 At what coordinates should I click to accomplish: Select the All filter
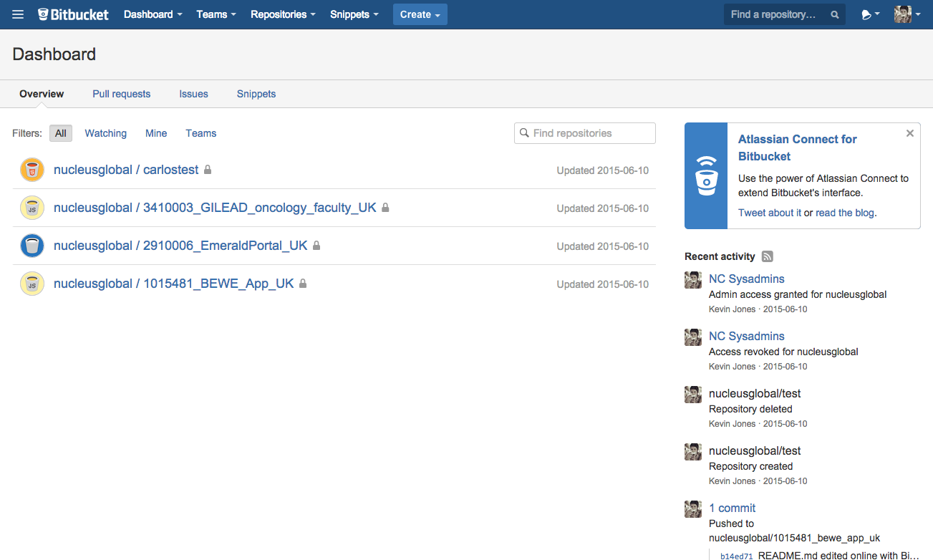61,133
